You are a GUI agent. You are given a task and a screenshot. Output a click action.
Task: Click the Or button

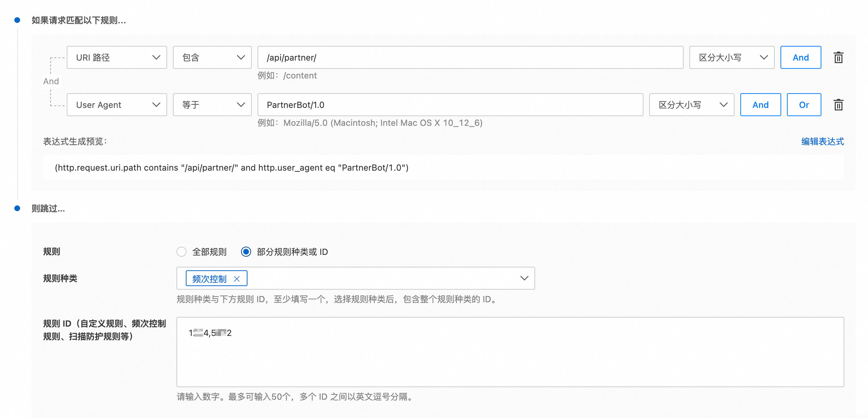tap(804, 105)
